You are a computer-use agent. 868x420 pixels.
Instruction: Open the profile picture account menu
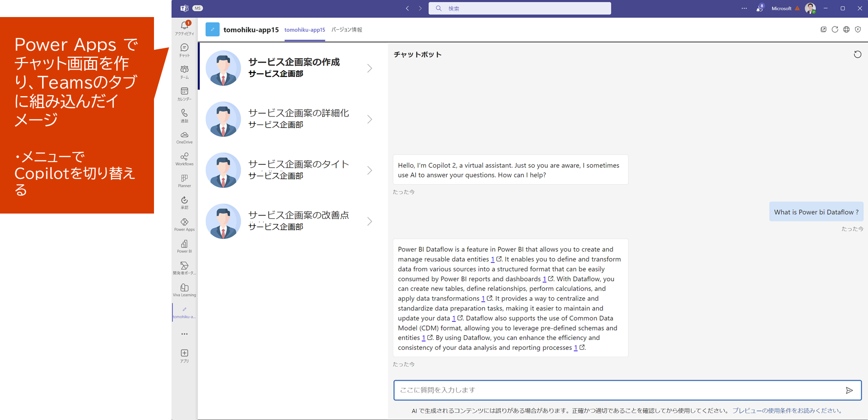click(x=810, y=8)
